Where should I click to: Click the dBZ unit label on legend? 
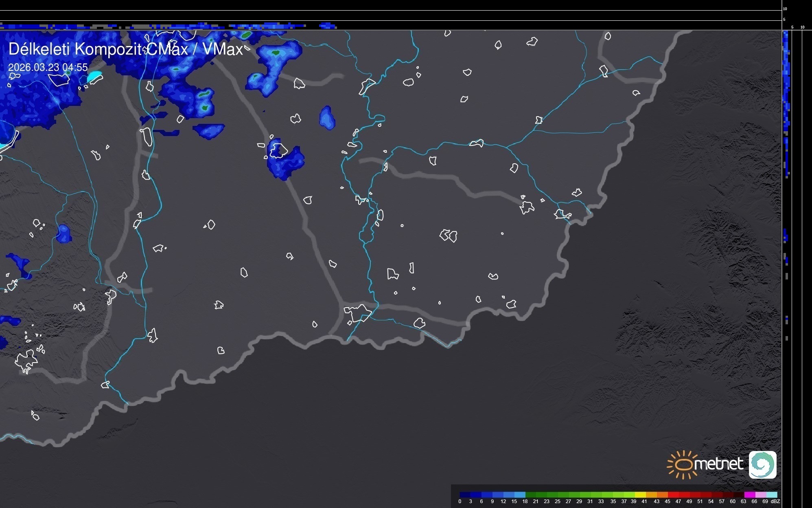coord(775,501)
